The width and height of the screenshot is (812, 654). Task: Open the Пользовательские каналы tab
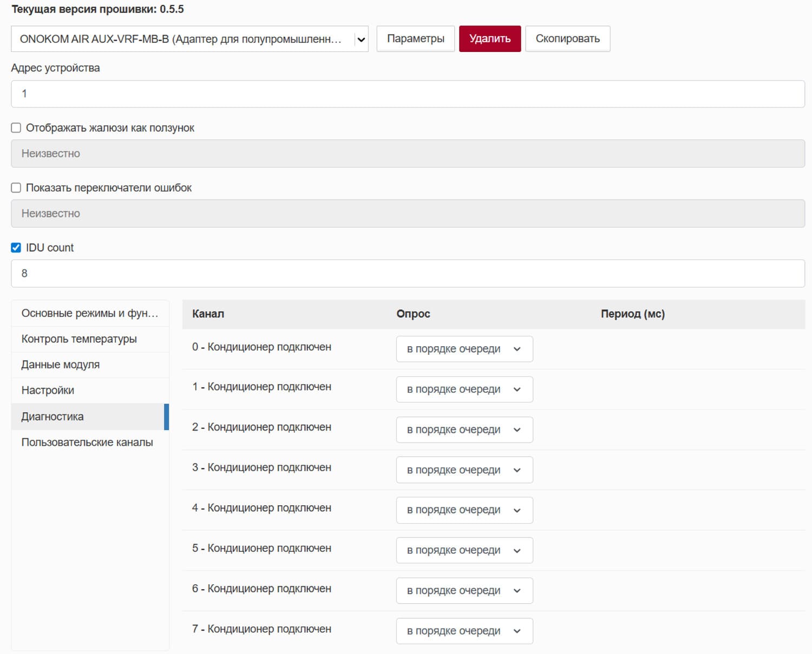click(87, 442)
